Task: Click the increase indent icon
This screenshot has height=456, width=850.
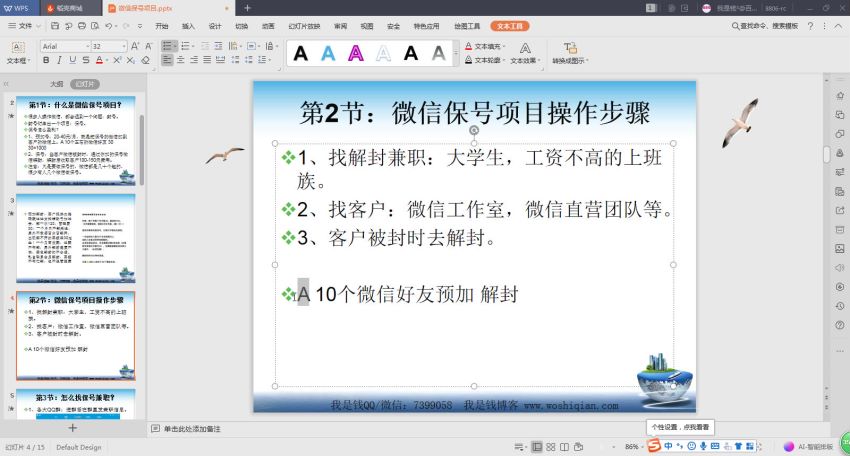Action: coord(218,46)
